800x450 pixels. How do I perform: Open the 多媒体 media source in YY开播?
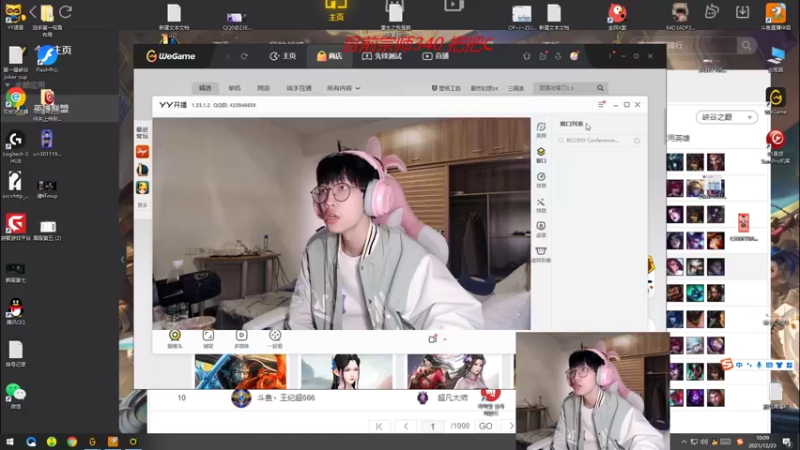point(241,338)
